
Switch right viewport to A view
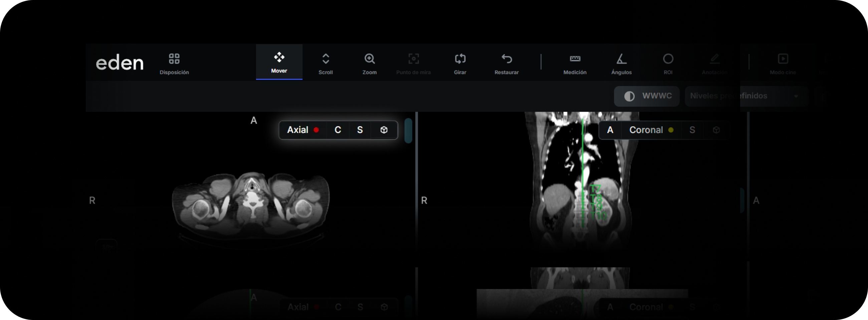pyautogui.click(x=610, y=130)
